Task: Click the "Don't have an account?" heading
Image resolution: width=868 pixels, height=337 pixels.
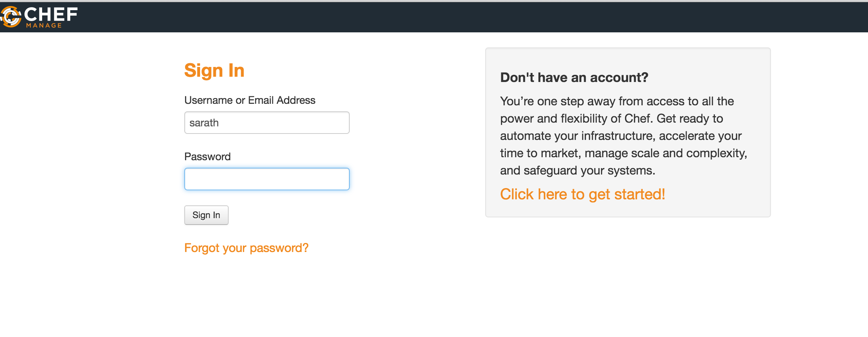Action: point(574,77)
